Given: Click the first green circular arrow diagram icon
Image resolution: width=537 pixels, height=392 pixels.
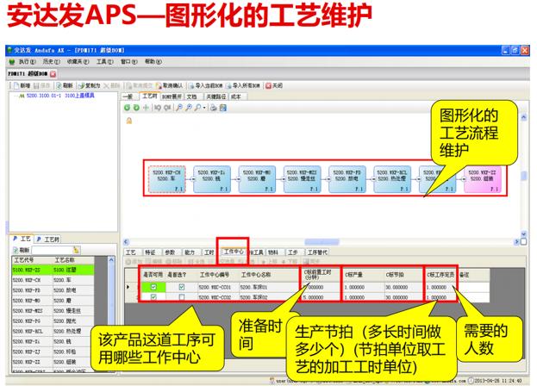Looking at the screenshot, I should pos(127,108).
